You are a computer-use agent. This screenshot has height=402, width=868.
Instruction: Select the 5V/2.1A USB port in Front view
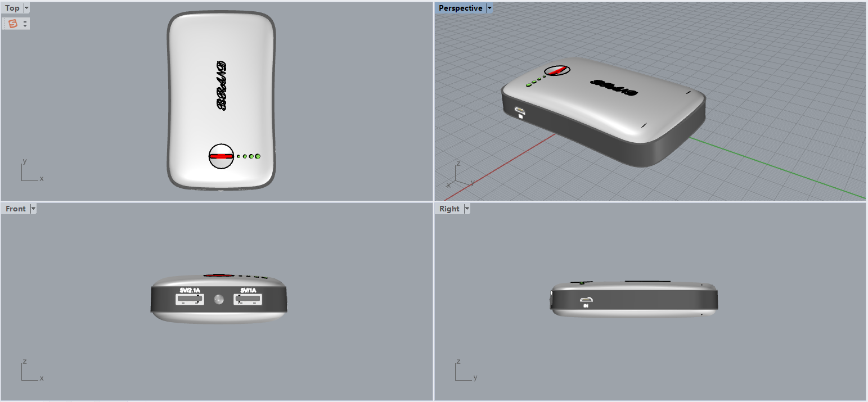190,300
